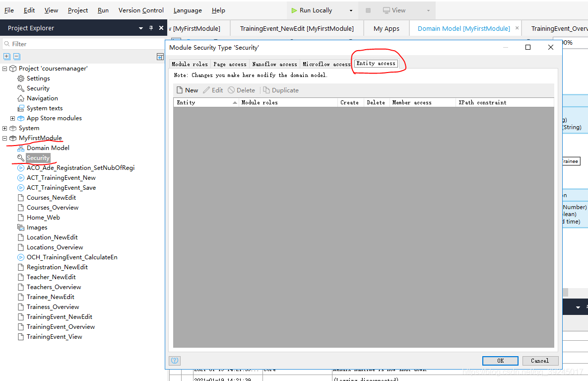
Task: Click New to add entity access
Action: [x=187, y=90]
